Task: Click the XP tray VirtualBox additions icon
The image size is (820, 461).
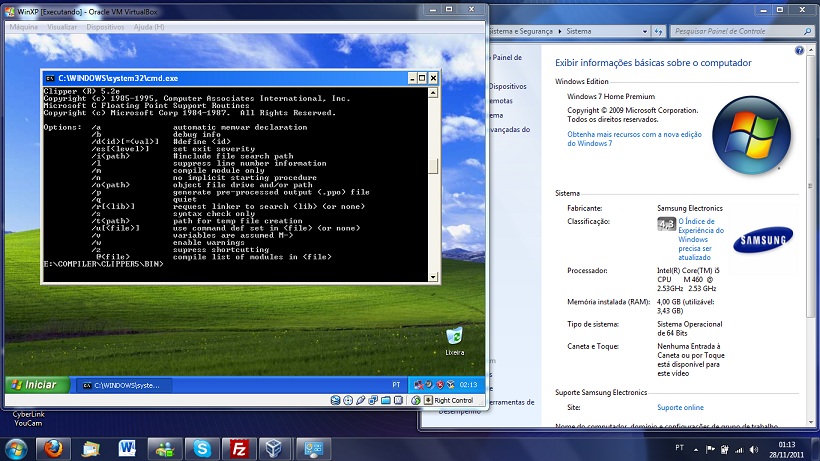Action: pos(450,385)
